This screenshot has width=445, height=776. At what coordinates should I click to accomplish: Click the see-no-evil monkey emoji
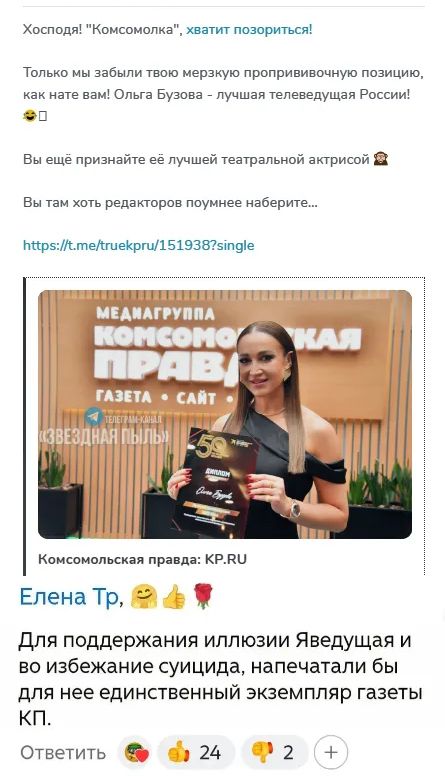(x=381, y=159)
